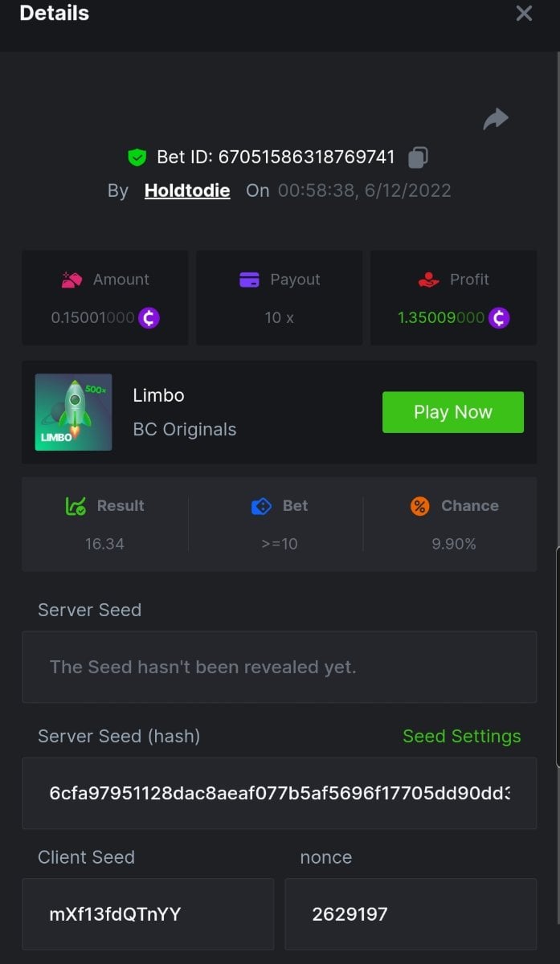This screenshot has height=964, width=560.
Task: Open Seed Settings link
Action: coord(461,737)
